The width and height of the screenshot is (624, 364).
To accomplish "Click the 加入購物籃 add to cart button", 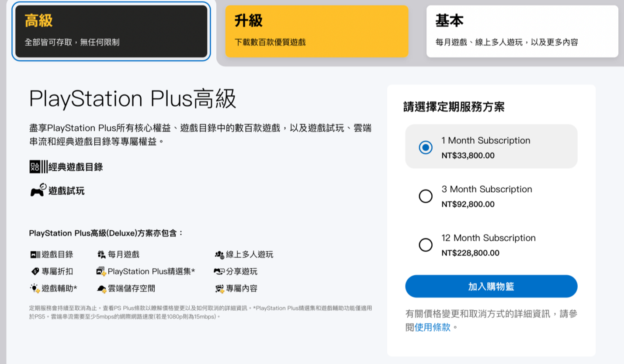I will point(491,286).
